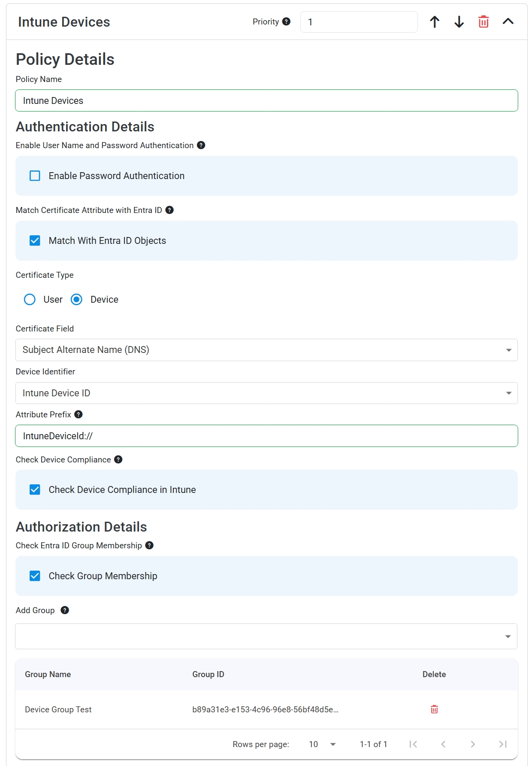Click the Intune Devices panel title
Screen dimensions: 532x766
(64, 22)
